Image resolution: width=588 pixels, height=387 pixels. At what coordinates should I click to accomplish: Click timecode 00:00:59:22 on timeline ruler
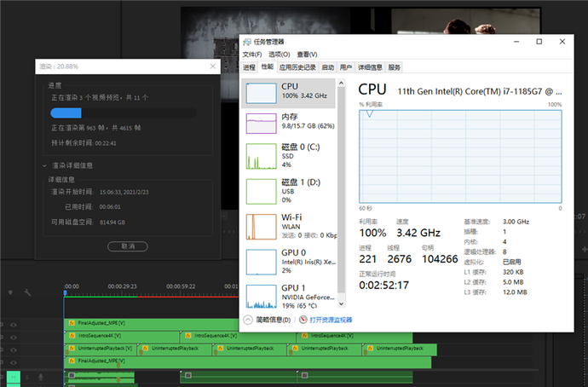click(181, 286)
